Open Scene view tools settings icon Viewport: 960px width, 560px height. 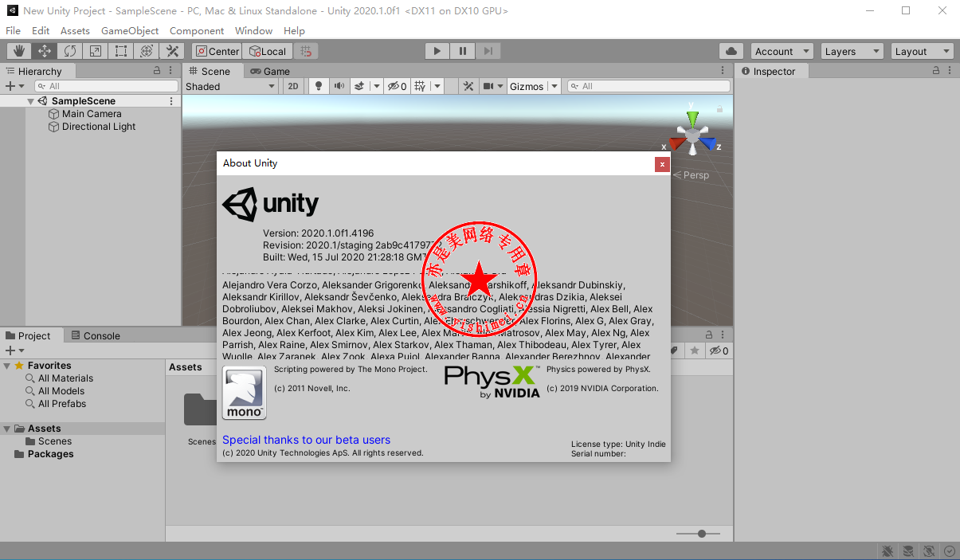[x=468, y=86]
